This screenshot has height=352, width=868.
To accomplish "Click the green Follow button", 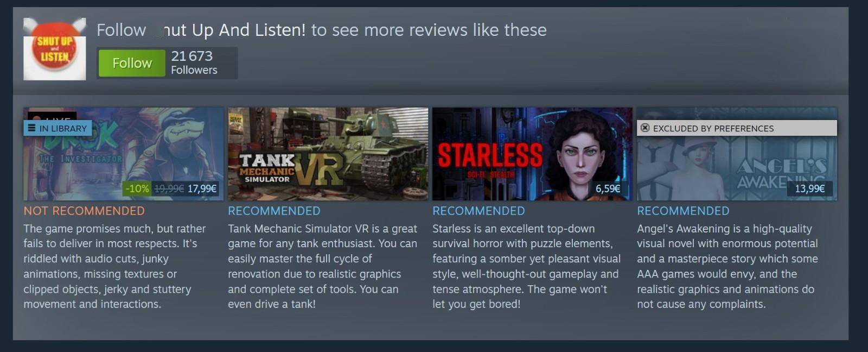I will 132,63.
